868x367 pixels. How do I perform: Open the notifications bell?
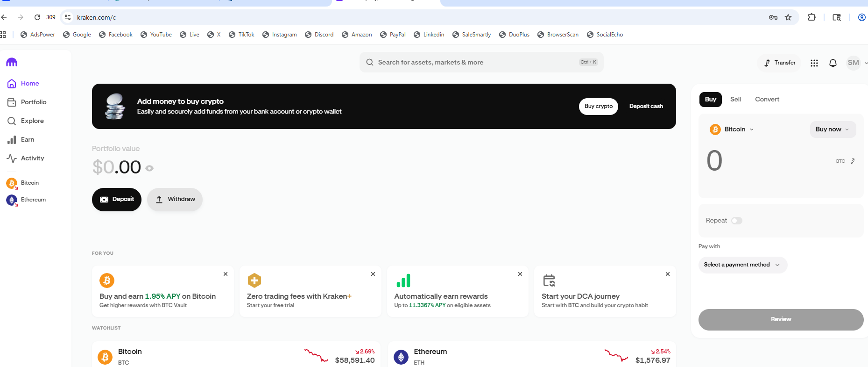833,63
